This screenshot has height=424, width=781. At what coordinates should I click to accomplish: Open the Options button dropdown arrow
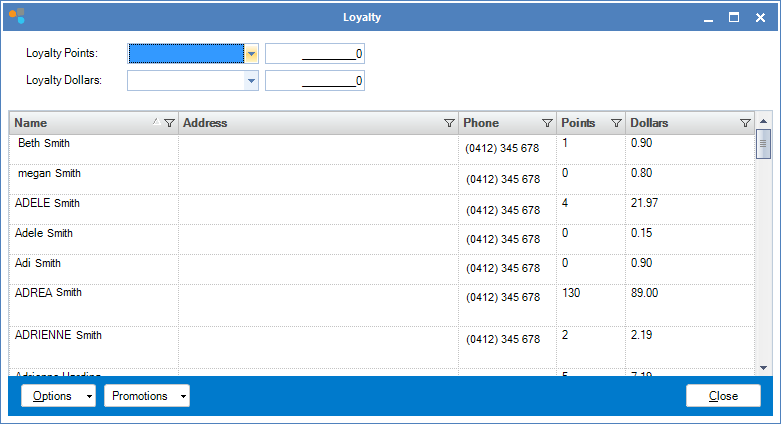(x=90, y=396)
